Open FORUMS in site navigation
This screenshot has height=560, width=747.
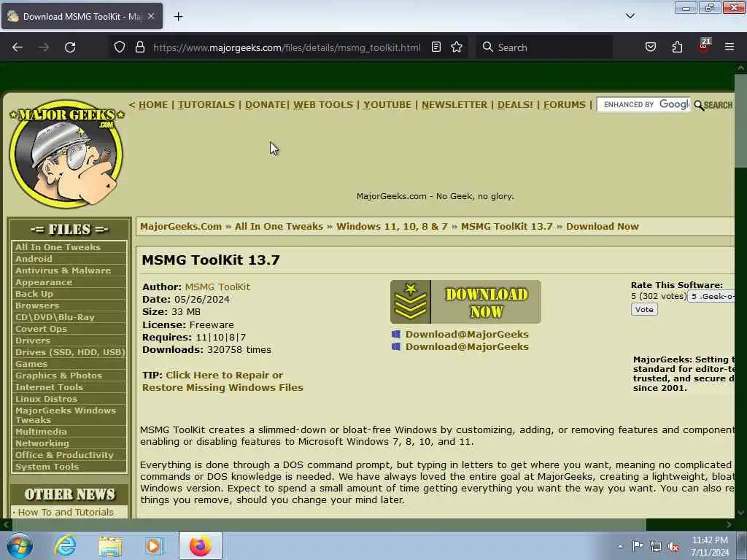565,105
